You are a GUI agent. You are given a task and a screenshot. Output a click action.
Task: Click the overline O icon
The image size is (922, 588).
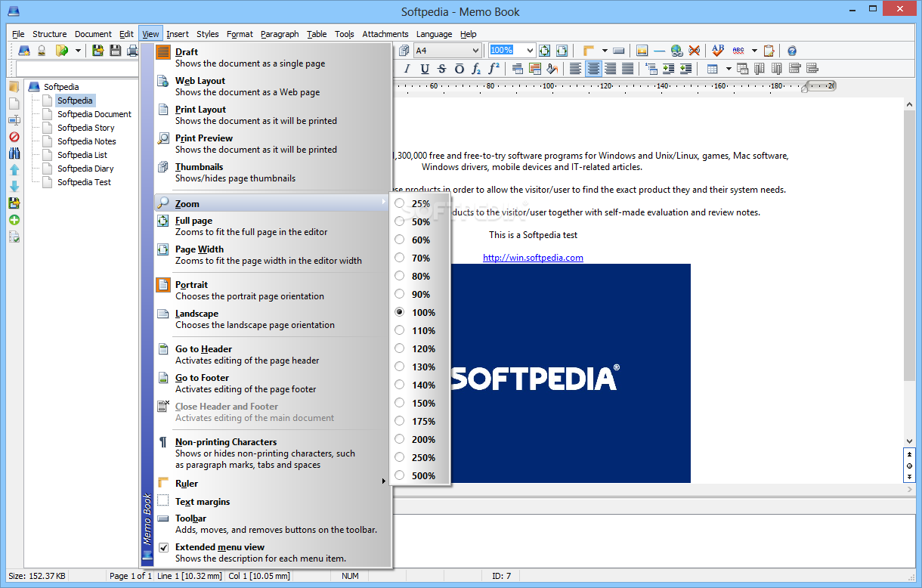[459, 69]
